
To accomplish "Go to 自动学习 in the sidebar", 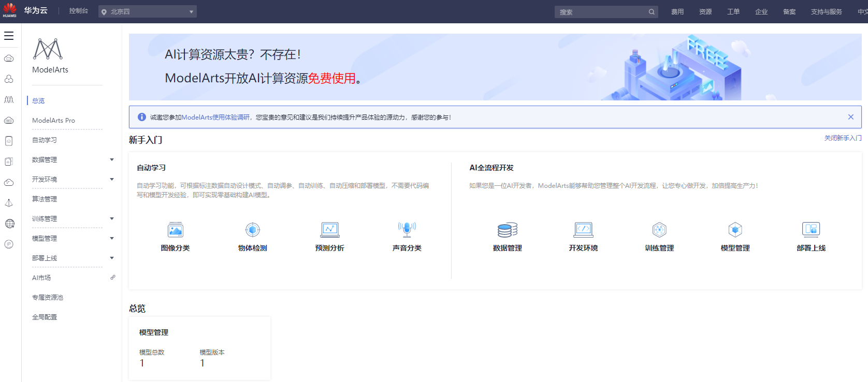I will pos(45,140).
